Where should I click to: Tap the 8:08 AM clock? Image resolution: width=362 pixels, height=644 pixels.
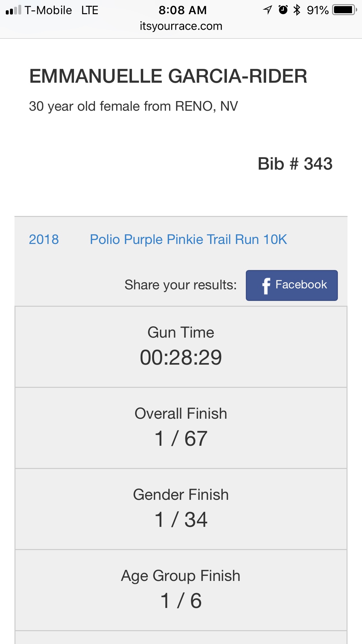(x=182, y=10)
